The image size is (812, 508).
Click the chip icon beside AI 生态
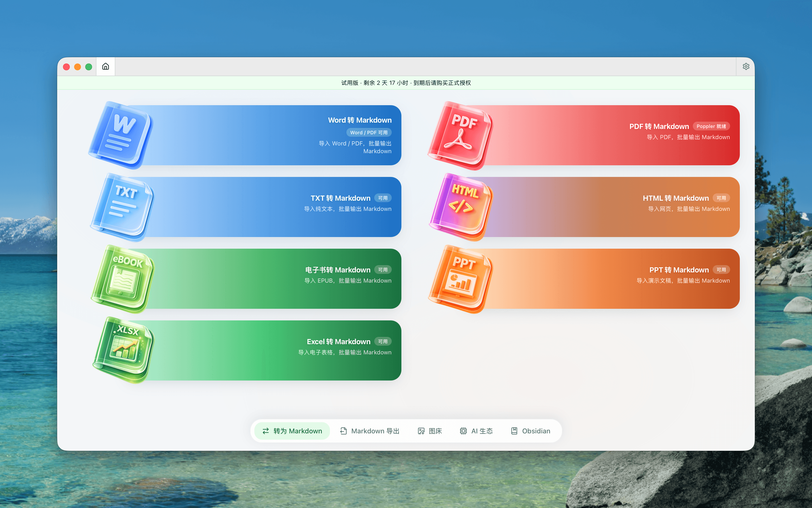463,431
